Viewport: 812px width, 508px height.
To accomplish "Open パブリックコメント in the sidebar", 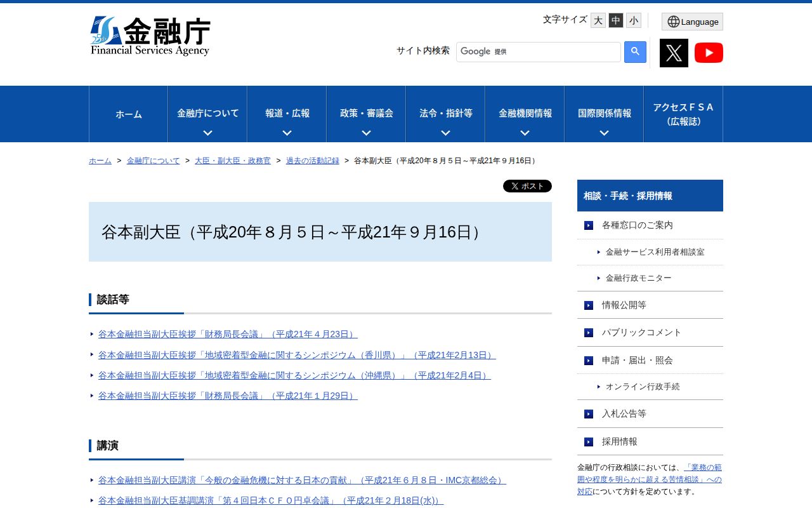I will coord(641,332).
